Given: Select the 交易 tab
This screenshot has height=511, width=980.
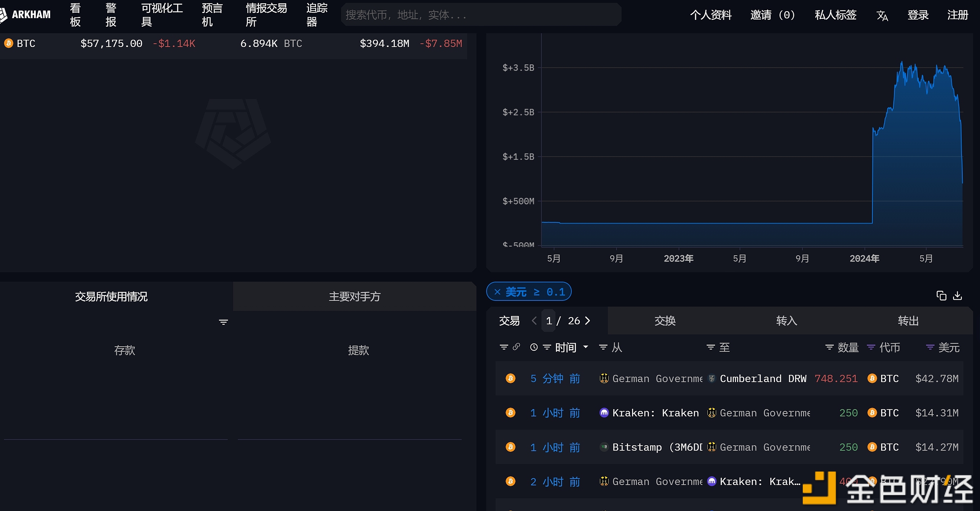Looking at the screenshot, I should coord(509,321).
